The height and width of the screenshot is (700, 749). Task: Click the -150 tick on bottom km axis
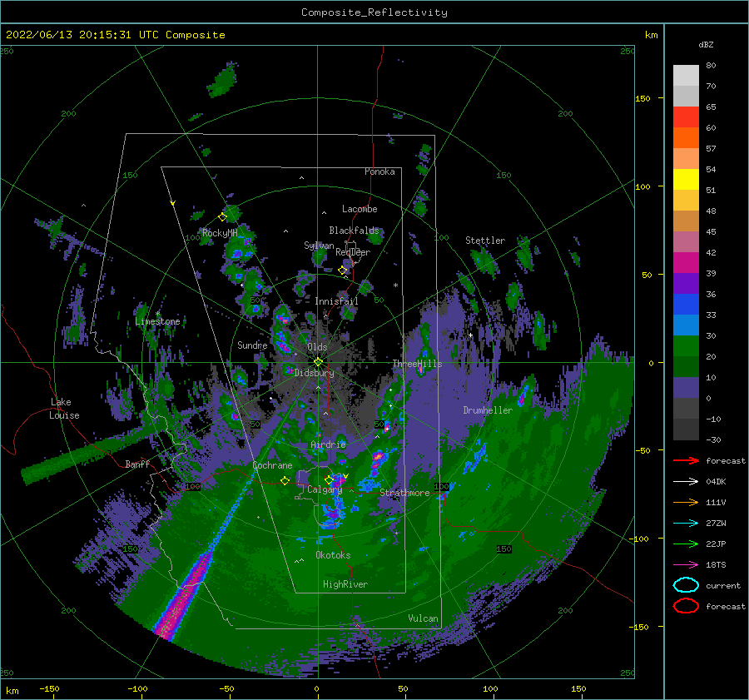coord(49,688)
